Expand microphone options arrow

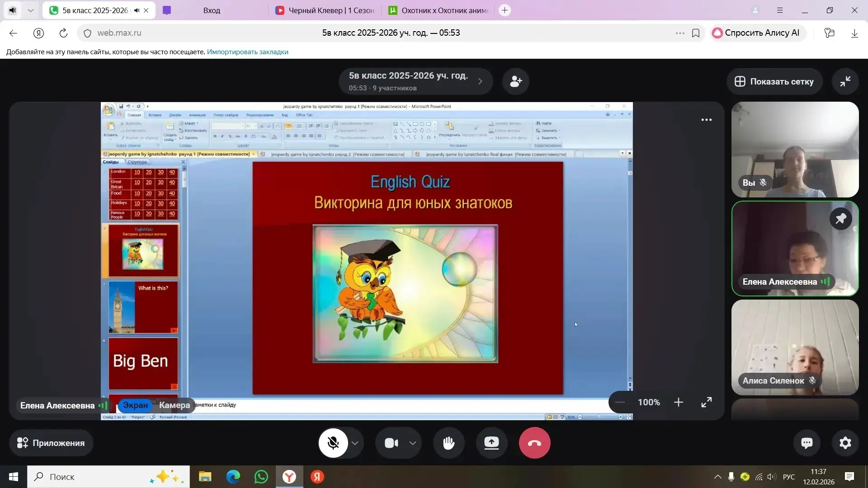[x=355, y=443]
